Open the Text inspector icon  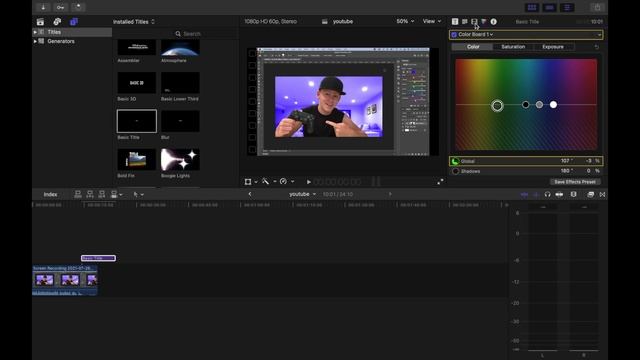(464, 21)
